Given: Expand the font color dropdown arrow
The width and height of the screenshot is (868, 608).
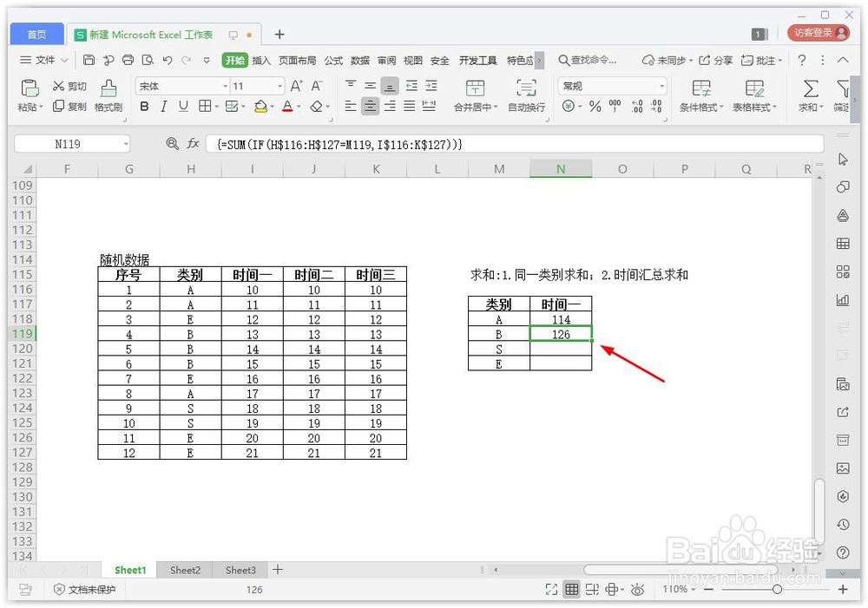Looking at the screenshot, I should click(299, 106).
